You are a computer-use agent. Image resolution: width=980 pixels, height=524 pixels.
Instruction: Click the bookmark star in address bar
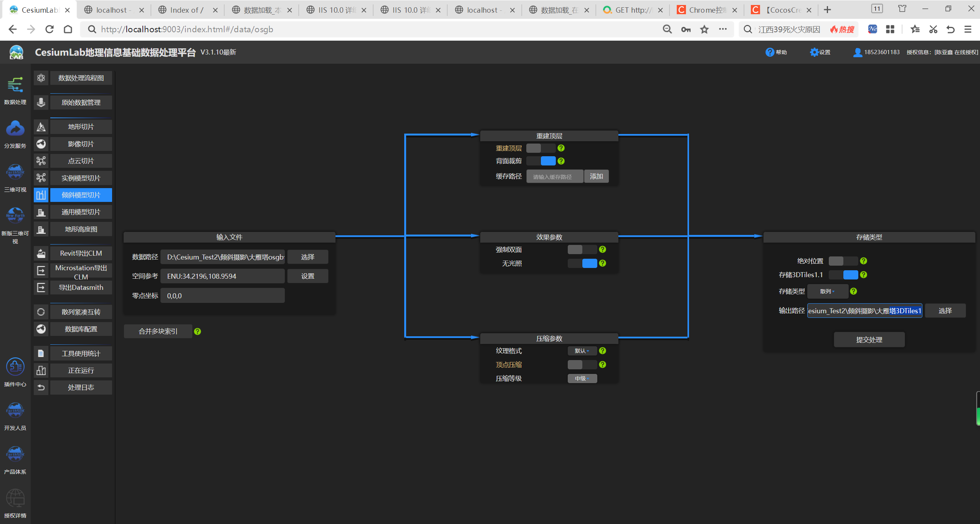click(x=704, y=29)
